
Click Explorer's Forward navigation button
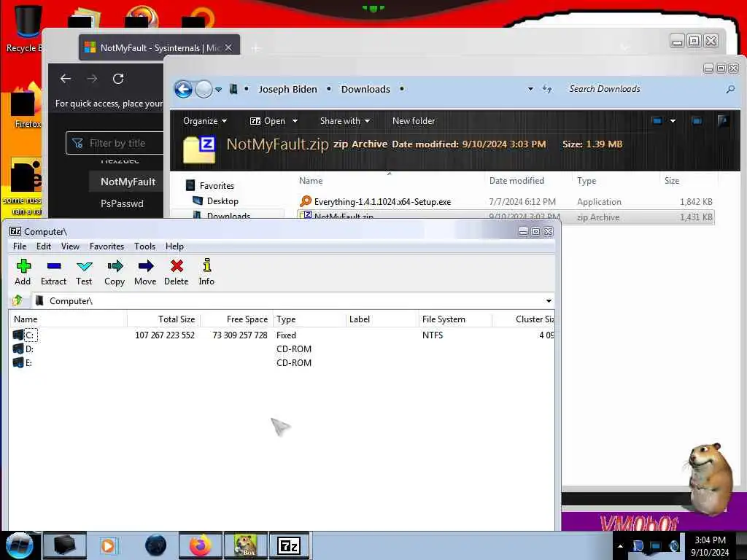pyautogui.click(x=204, y=89)
